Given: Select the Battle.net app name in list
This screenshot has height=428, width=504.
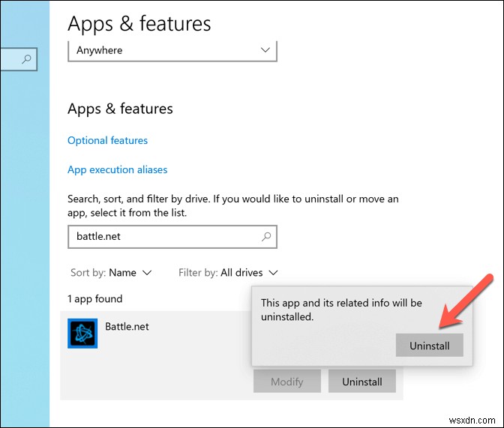Looking at the screenshot, I should tap(127, 327).
